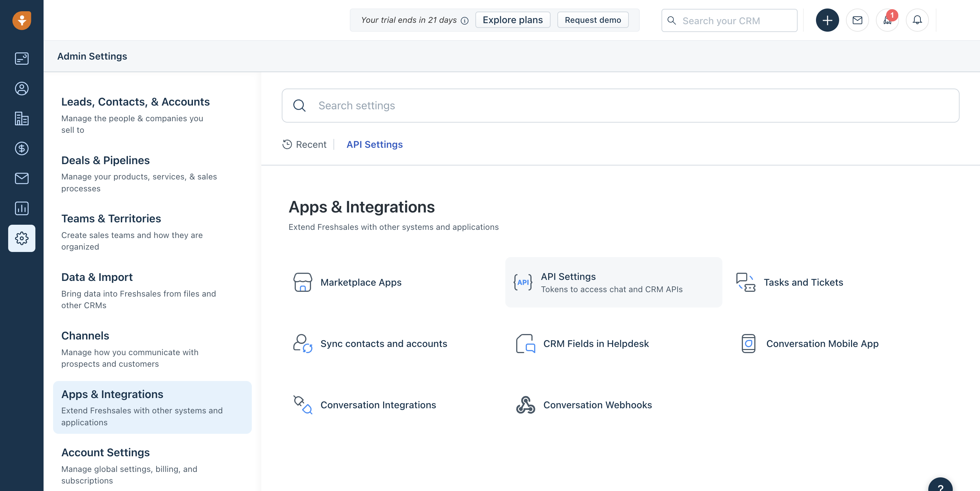The height and width of the screenshot is (491, 980).
Task: Select the Accounts building icon in the sidebar
Action: pos(21,118)
